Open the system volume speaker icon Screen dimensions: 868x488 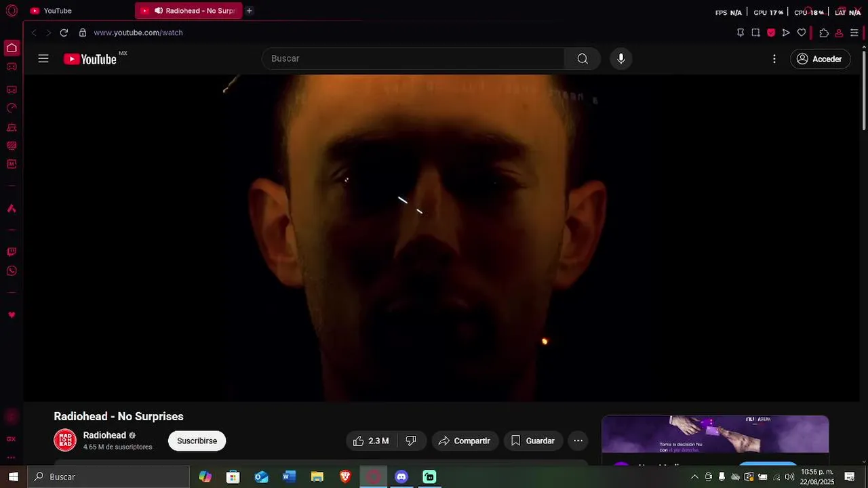click(789, 477)
